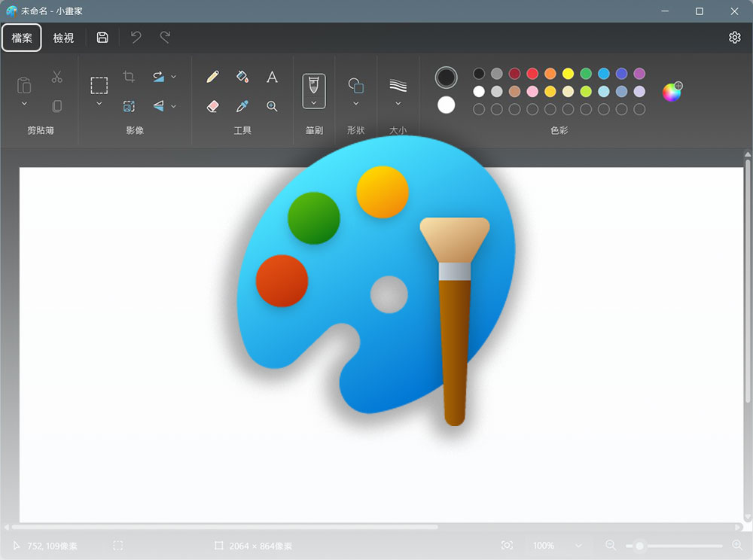
Task: Select secondary color 2 white circle
Action: coord(446,105)
